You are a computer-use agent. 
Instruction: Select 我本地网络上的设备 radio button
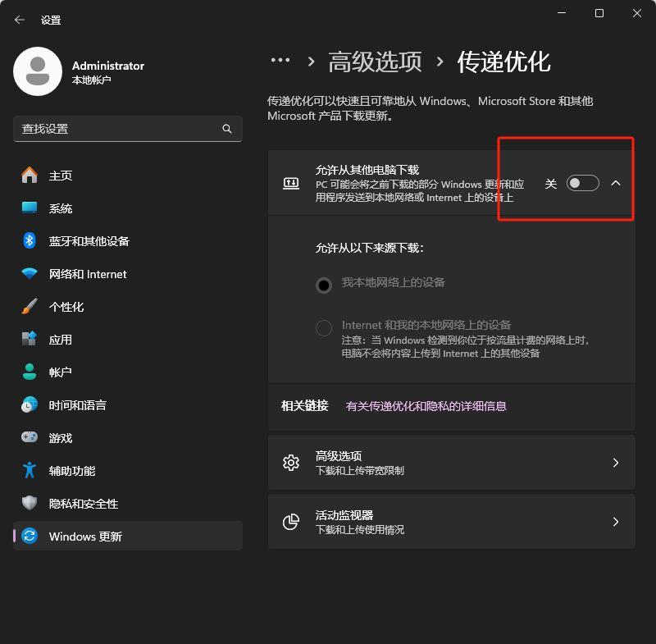click(x=324, y=285)
